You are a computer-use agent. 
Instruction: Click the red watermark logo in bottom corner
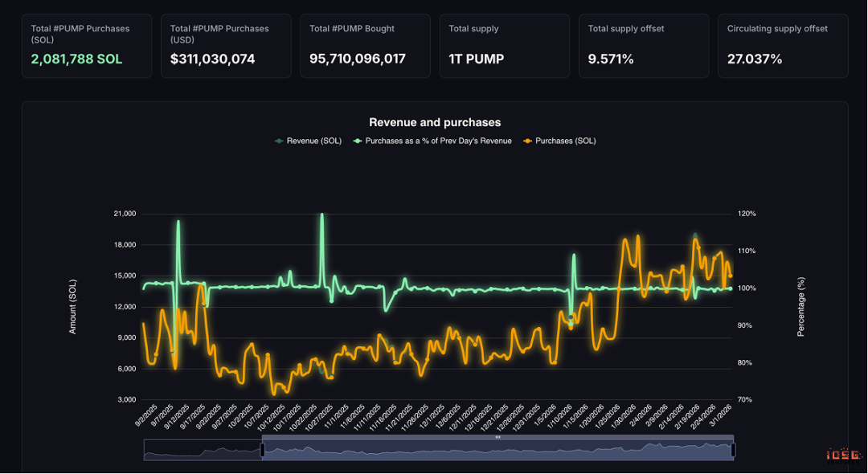click(843, 456)
